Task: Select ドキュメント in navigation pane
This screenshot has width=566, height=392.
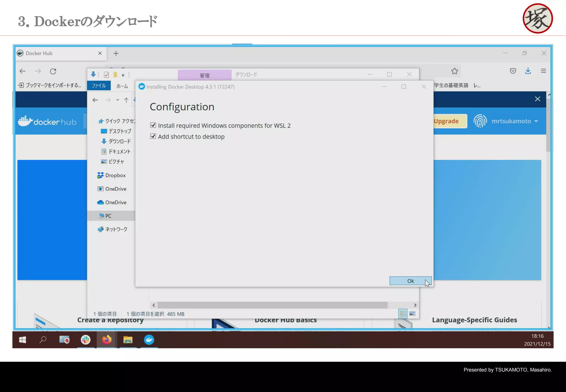Action: tap(116, 151)
